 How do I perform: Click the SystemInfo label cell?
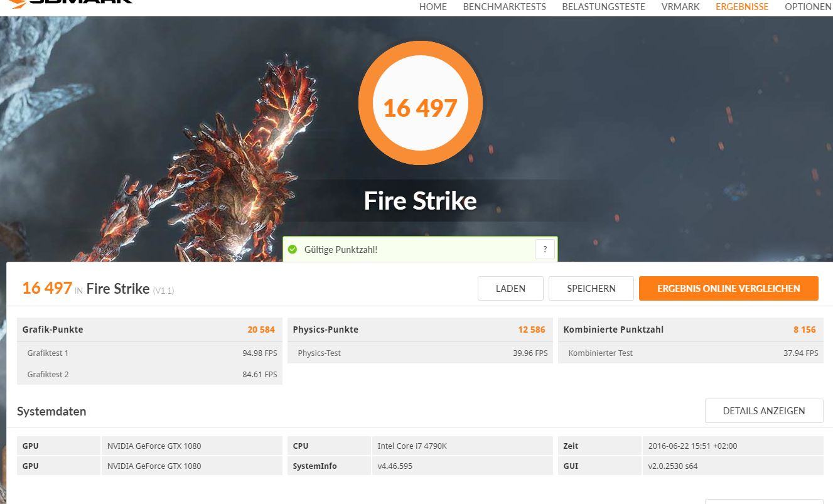click(329, 466)
